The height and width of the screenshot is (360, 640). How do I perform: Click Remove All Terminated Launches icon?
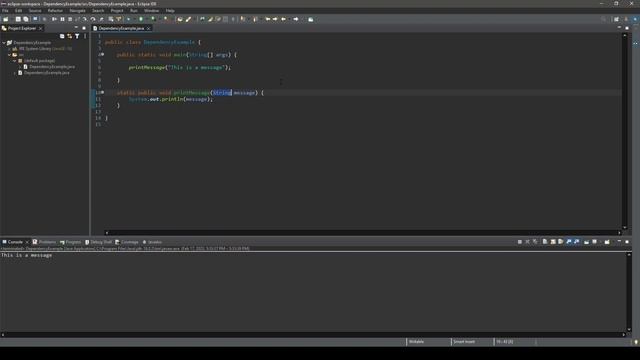(535, 242)
